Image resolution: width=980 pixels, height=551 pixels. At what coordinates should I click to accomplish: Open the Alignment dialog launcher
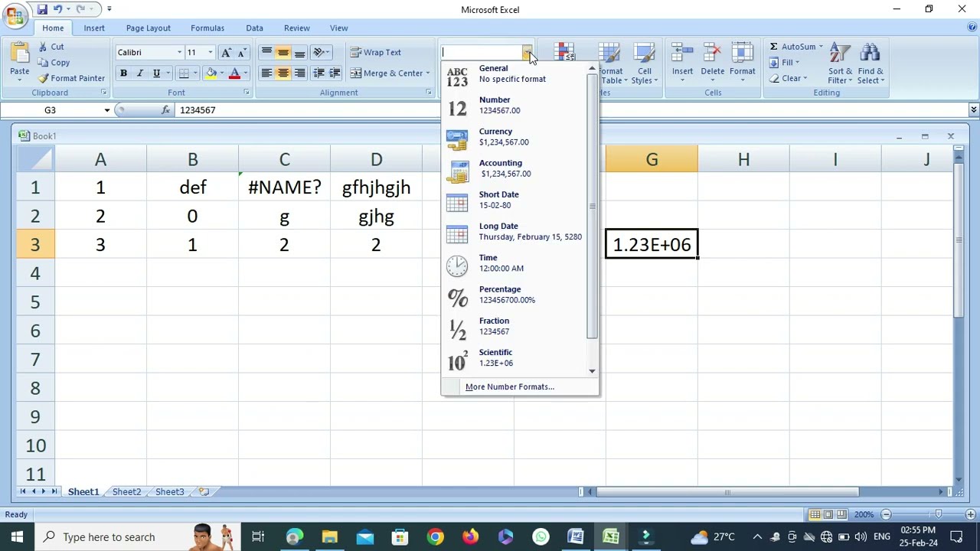click(429, 93)
